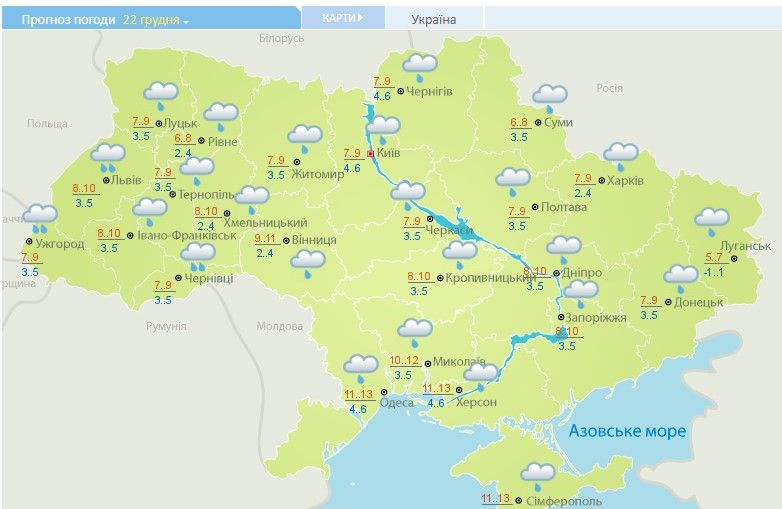Click the Сімферополь city label
The image size is (782, 509).
pyautogui.click(x=564, y=501)
